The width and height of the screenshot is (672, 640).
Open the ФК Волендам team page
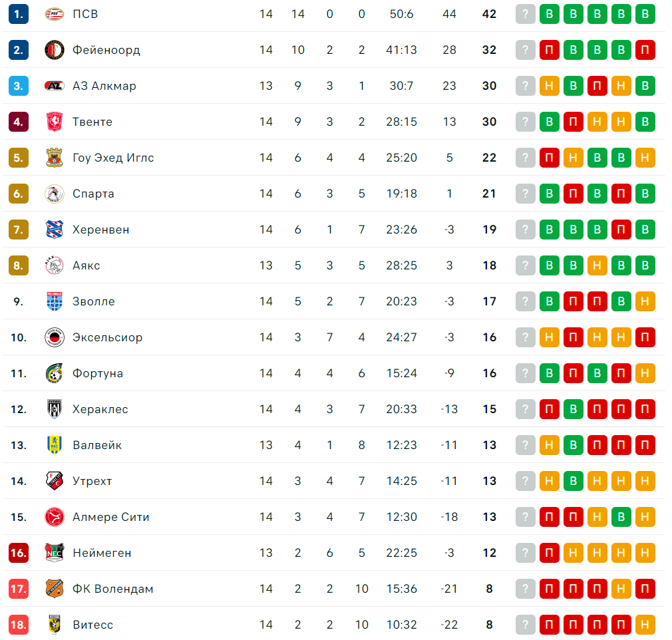(x=112, y=589)
